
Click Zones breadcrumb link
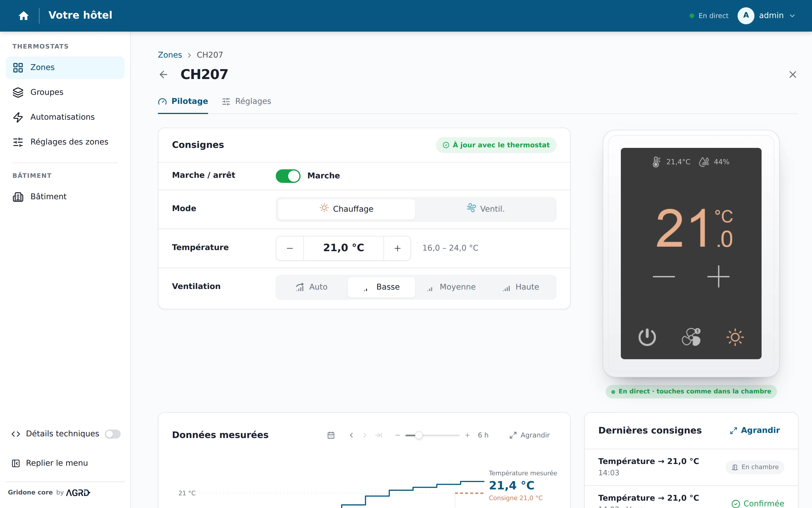click(x=170, y=55)
